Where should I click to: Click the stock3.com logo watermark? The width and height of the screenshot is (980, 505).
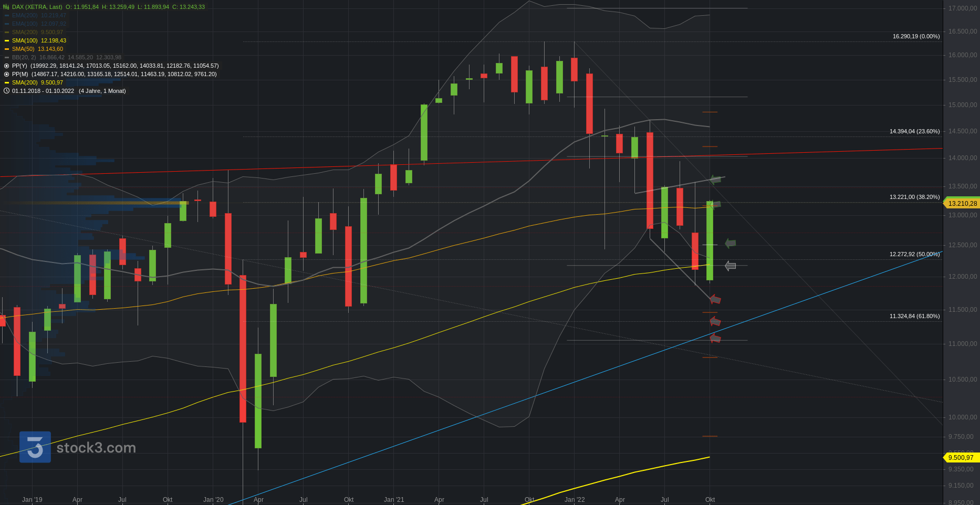click(x=78, y=447)
